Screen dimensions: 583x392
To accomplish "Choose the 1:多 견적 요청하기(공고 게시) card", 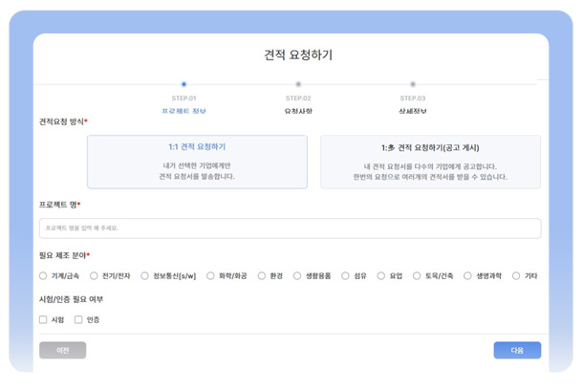I will pos(430,162).
